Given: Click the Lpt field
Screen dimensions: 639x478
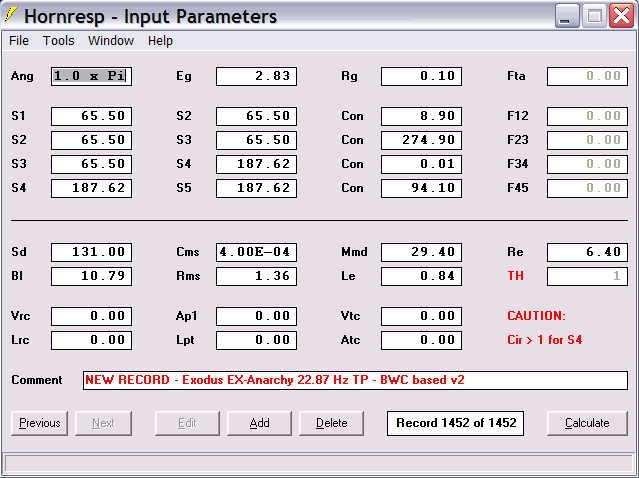Looking at the screenshot, I should tap(256, 340).
